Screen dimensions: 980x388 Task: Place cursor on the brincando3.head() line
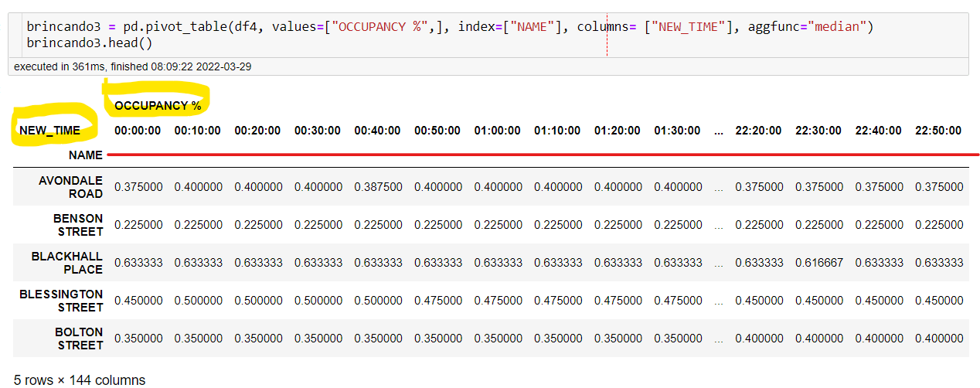coord(90,43)
